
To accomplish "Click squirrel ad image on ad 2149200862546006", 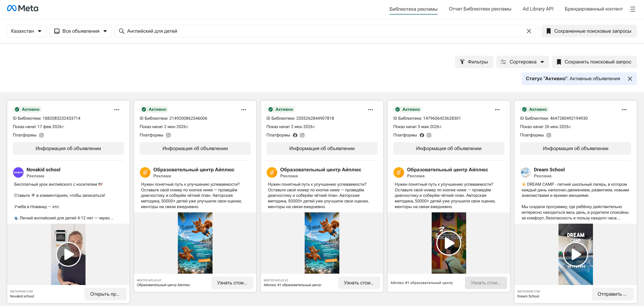I will [195, 243].
